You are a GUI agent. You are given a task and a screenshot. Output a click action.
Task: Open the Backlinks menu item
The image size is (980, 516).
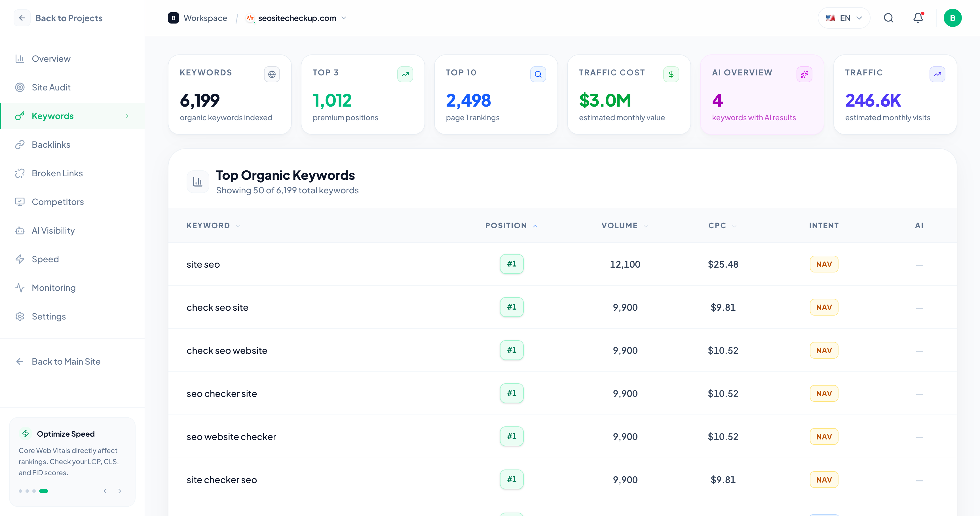point(72,145)
